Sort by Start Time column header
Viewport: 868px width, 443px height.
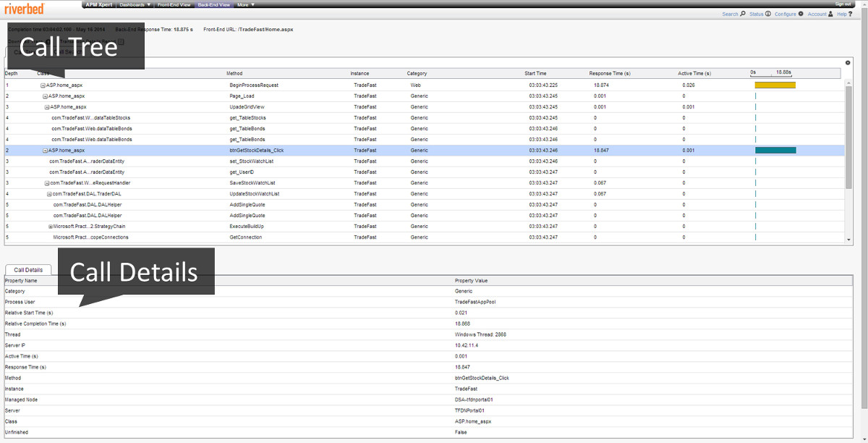535,73
